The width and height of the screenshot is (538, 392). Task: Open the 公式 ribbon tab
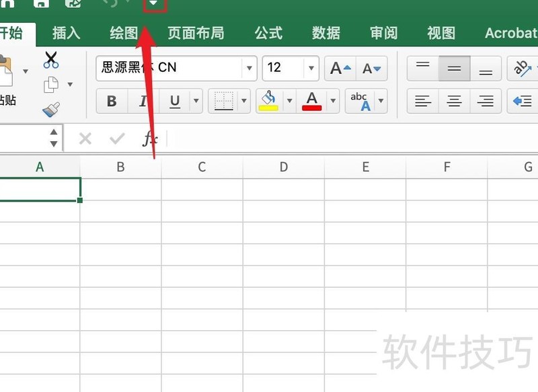pos(268,32)
